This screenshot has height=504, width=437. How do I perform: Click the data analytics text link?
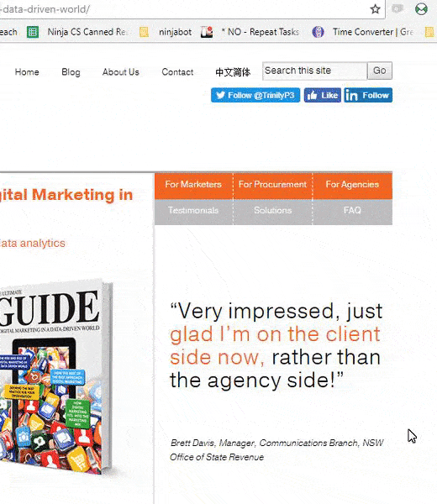[33, 244]
